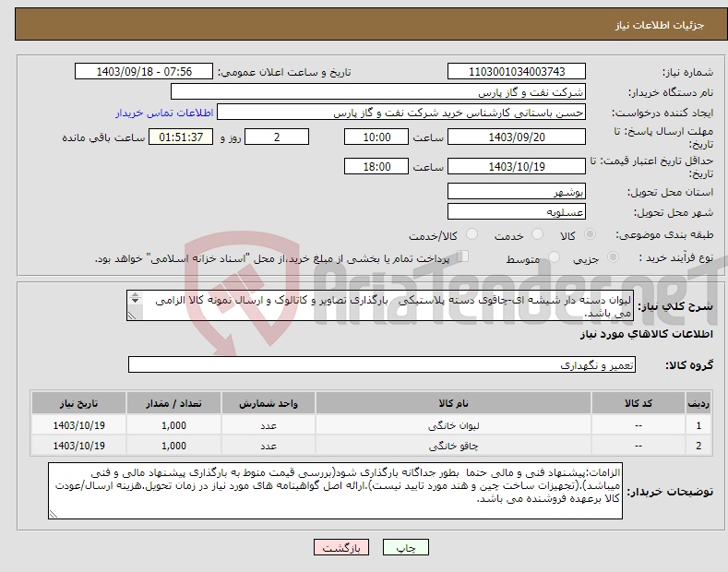Click requester field حسن باستانی

click(x=401, y=113)
